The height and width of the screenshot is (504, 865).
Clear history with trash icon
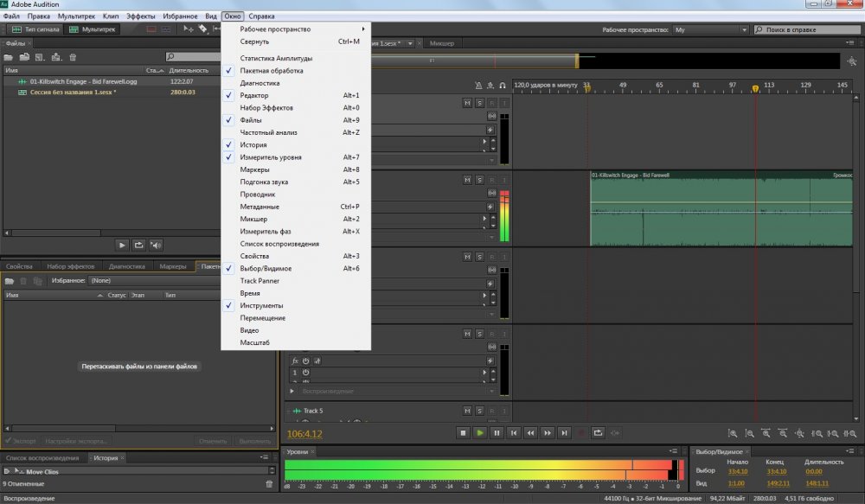click(269, 483)
